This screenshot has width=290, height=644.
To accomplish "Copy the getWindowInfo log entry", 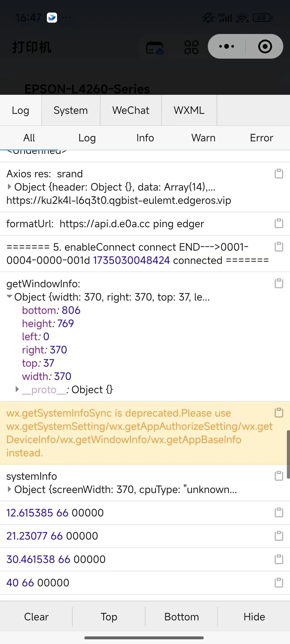I will pos(279,283).
